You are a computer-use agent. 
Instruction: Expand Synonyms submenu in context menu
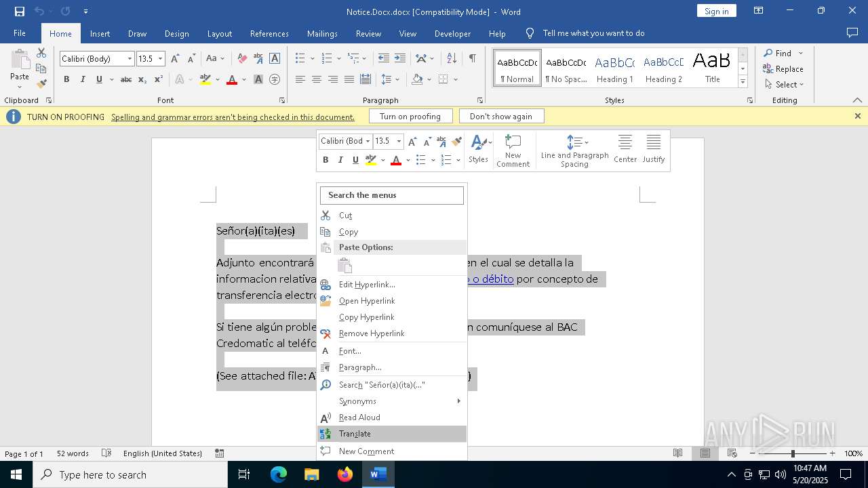tap(392, 401)
